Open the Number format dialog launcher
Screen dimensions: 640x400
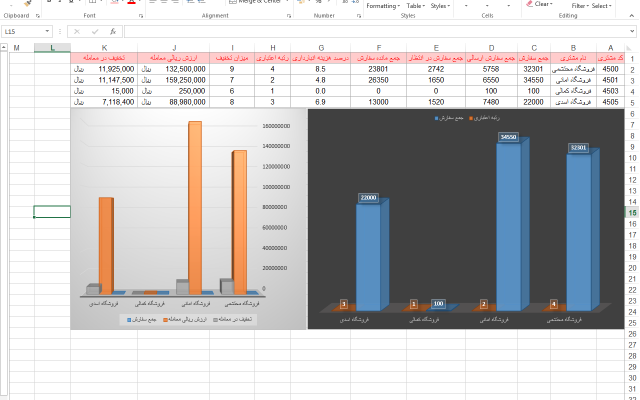tap(359, 16)
